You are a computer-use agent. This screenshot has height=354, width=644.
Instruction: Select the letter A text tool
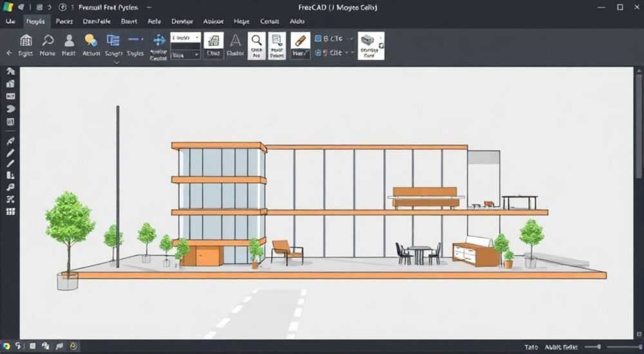(x=235, y=41)
